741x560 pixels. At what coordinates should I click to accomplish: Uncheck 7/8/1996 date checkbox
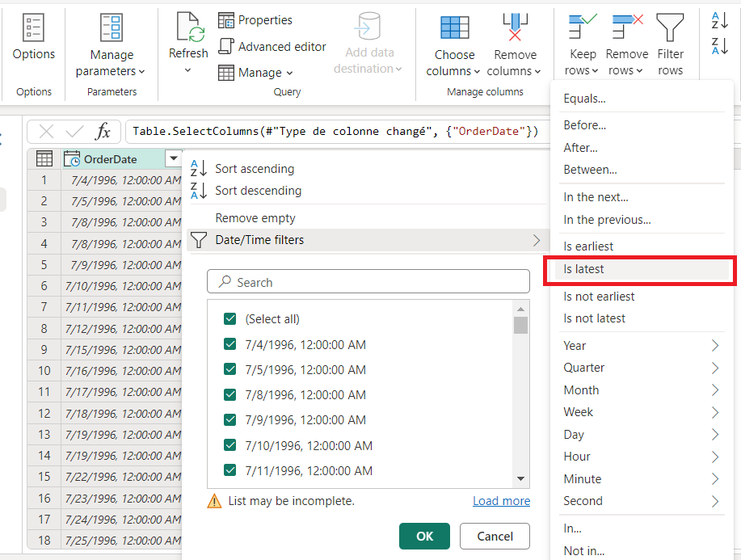pos(230,394)
